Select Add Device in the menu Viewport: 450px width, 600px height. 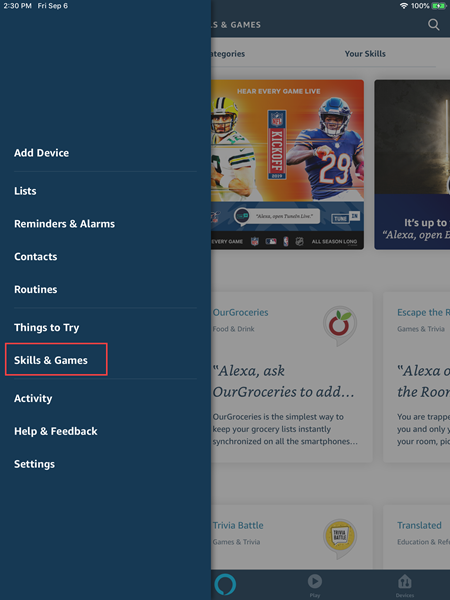(42, 153)
